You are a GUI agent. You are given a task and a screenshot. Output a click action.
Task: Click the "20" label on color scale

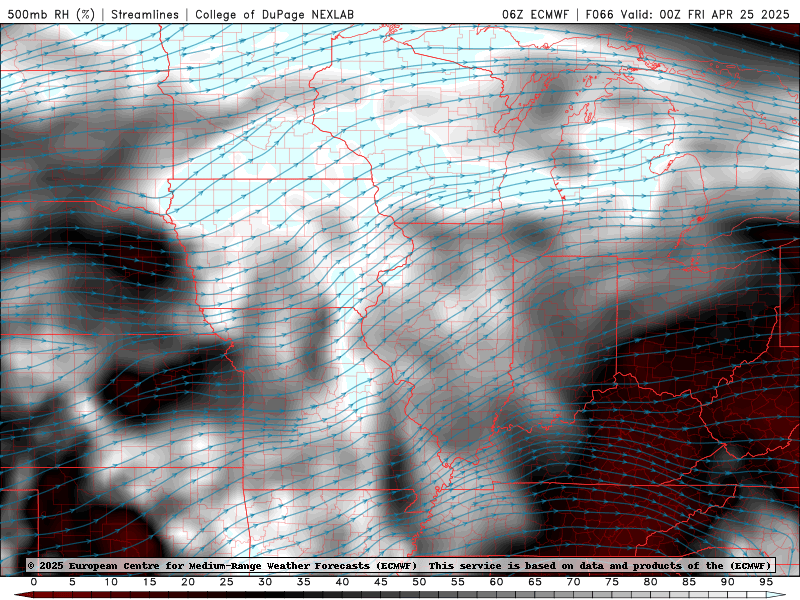click(x=188, y=582)
